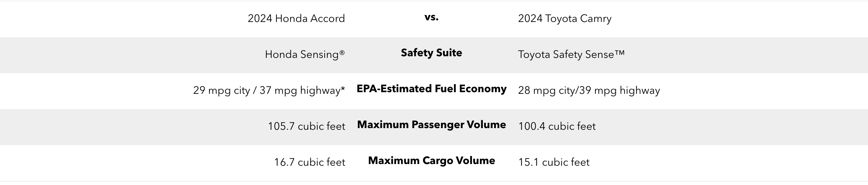Select the Maximum Passenger Volume label
This screenshot has height=185, width=868.
[431, 124]
